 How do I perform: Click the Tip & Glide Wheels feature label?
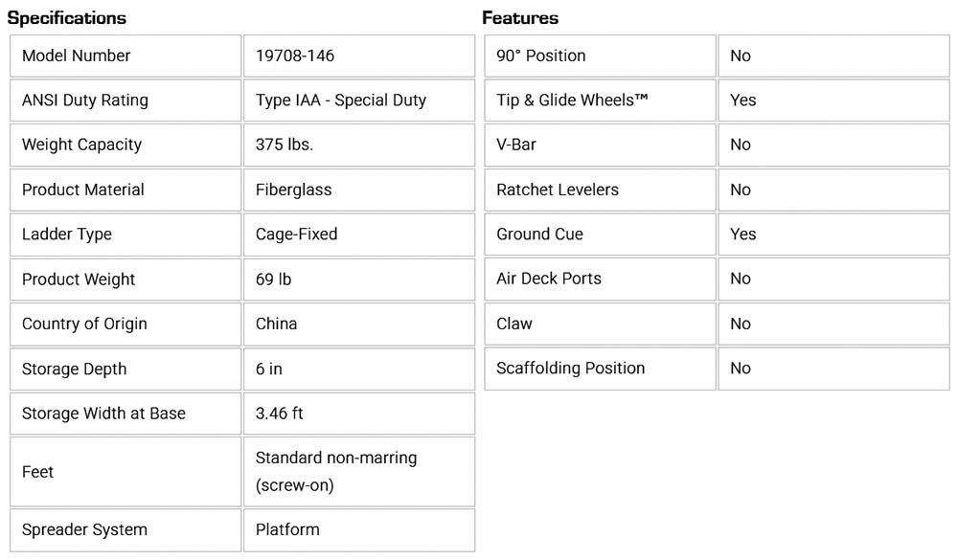pyautogui.click(x=573, y=101)
